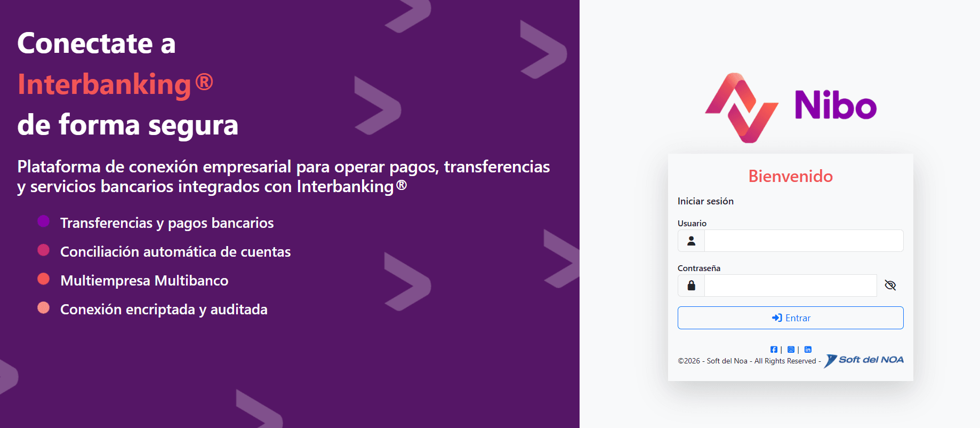
Task: Toggle password visibility with the crossed-eye icon
Action: (x=890, y=286)
